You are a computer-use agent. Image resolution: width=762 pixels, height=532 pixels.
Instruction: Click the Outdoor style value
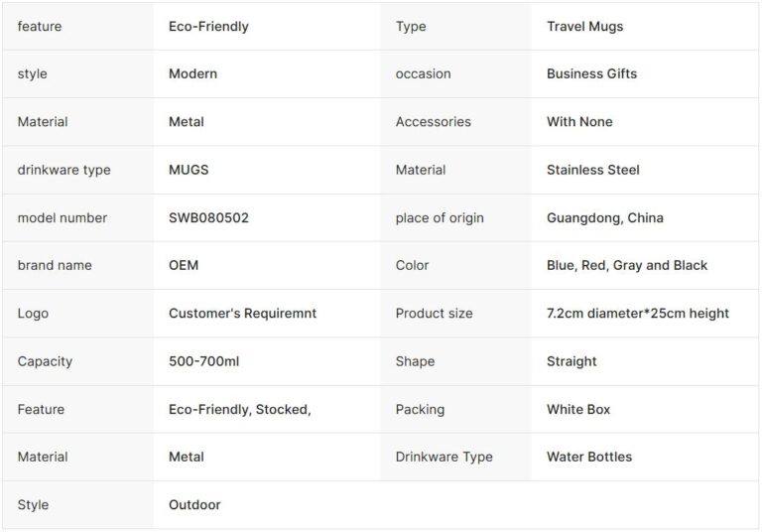coord(194,505)
